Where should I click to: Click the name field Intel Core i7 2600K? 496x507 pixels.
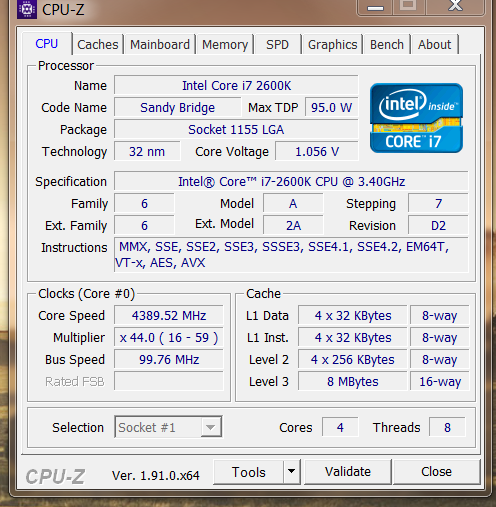click(236, 86)
